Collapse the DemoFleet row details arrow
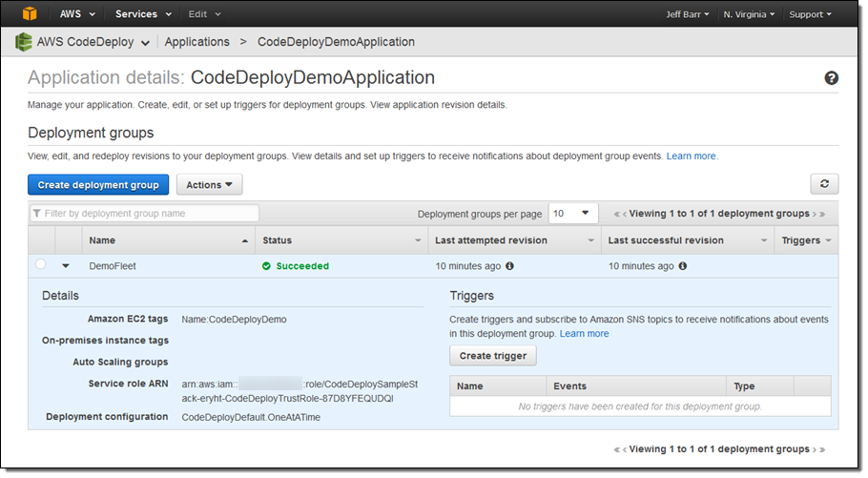 pyautogui.click(x=67, y=266)
